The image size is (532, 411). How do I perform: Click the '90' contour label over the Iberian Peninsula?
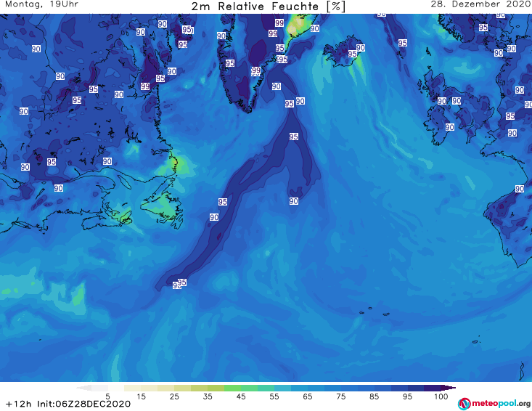tap(520, 189)
